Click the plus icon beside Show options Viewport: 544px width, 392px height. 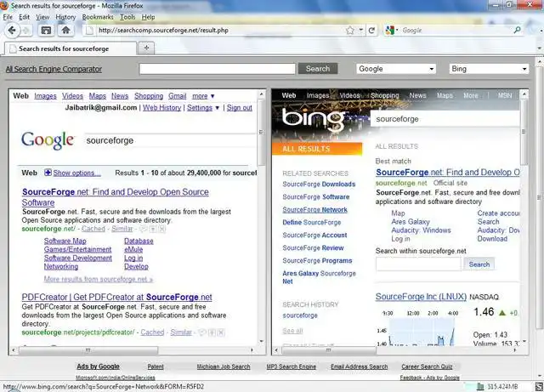[x=48, y=173]
